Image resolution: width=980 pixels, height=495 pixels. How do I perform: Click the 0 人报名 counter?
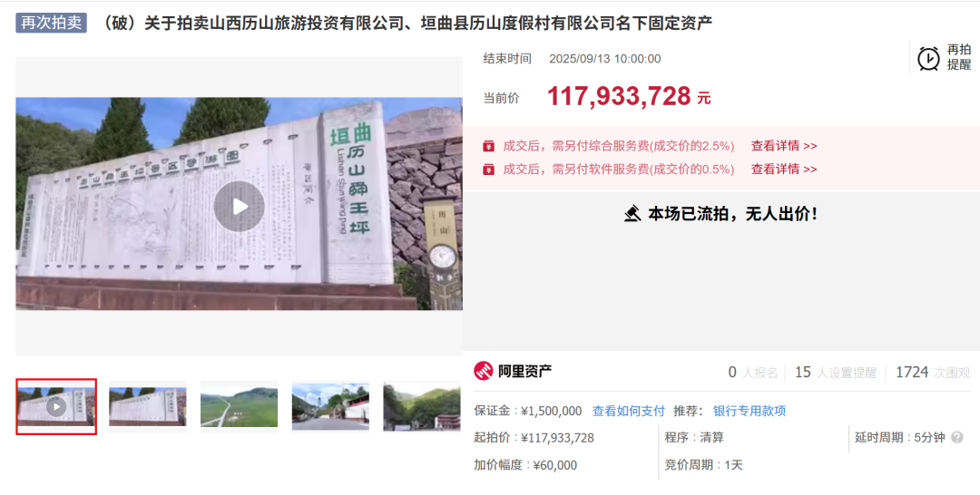pyautogui.click(x=752, y=373)
